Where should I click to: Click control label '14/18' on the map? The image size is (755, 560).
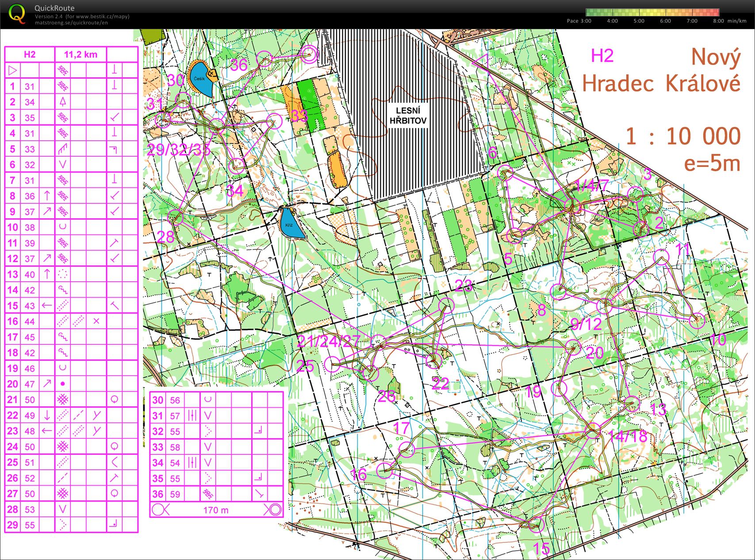pos(628,436)
